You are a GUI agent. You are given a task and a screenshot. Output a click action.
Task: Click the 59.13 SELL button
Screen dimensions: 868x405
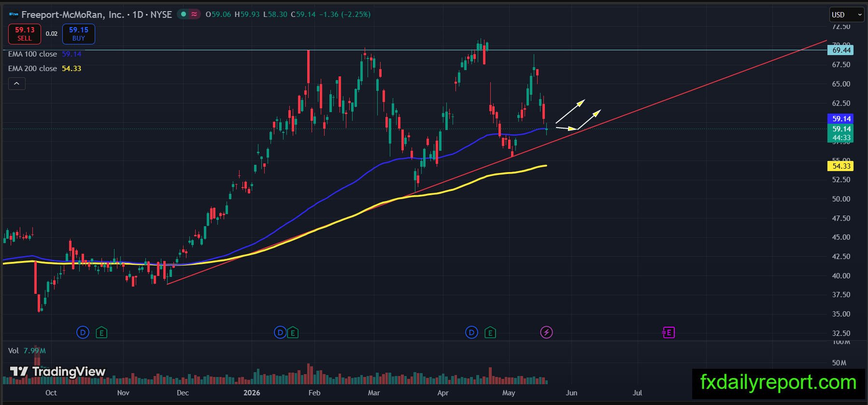tap(25, 34)
